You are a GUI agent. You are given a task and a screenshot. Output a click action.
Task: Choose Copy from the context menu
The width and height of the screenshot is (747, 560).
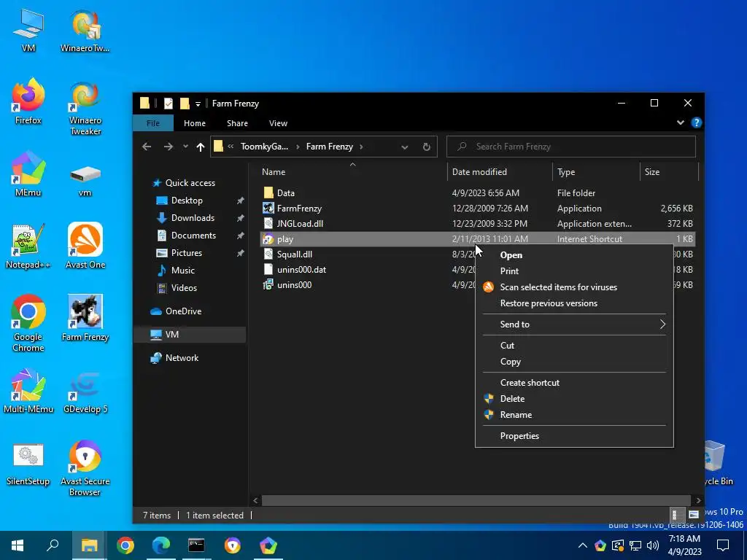(x=574, y=362)
